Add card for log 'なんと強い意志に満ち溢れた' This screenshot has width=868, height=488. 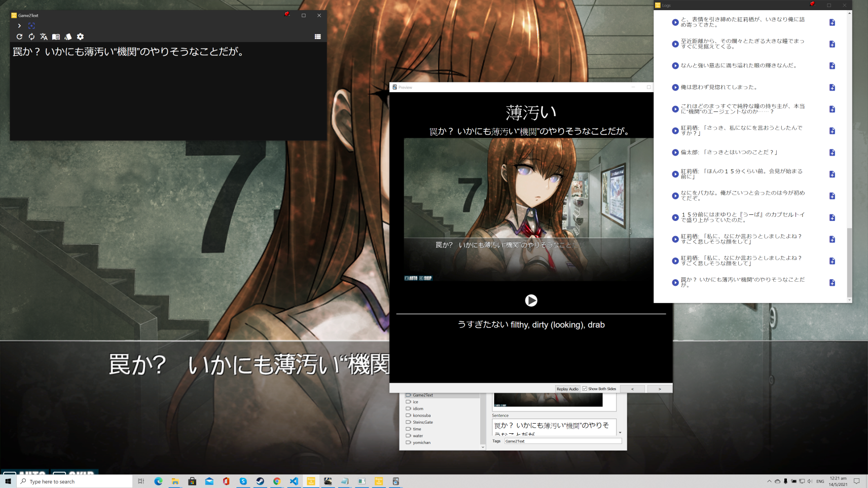tap(832, 66)
